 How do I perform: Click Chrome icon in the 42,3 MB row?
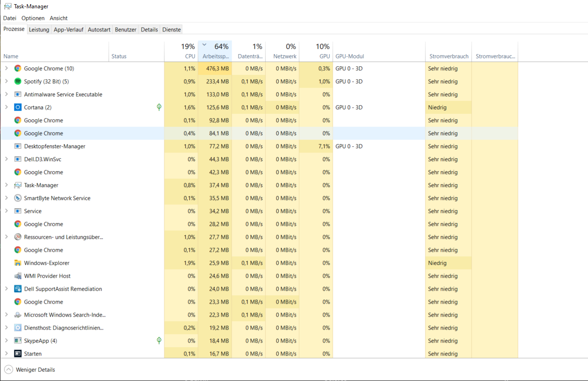tap(18, 172)
